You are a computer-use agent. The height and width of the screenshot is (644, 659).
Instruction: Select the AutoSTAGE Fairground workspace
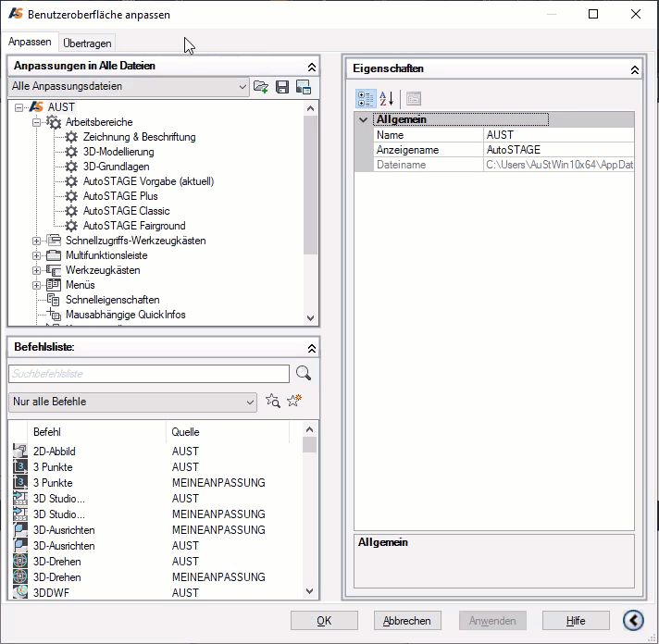pos(134,226)
